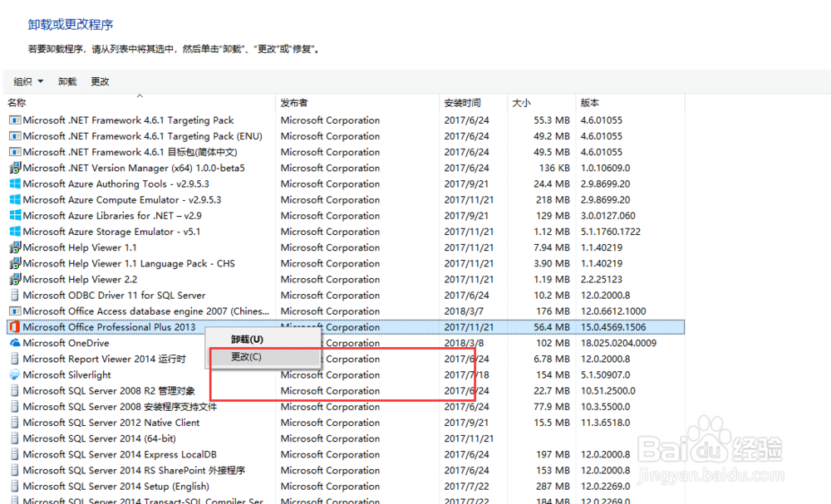Click the Microsoft Silverlight icon
831x504 pixels.
(x=15, y=374)
